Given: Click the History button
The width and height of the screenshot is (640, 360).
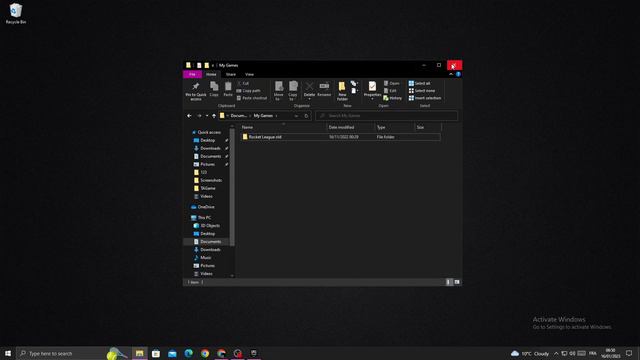Looking at the screenshot, I should (393, 98).
